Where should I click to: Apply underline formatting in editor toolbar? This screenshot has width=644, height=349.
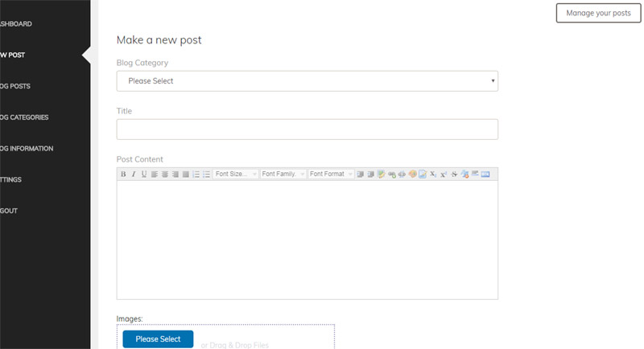click(144, 174)
